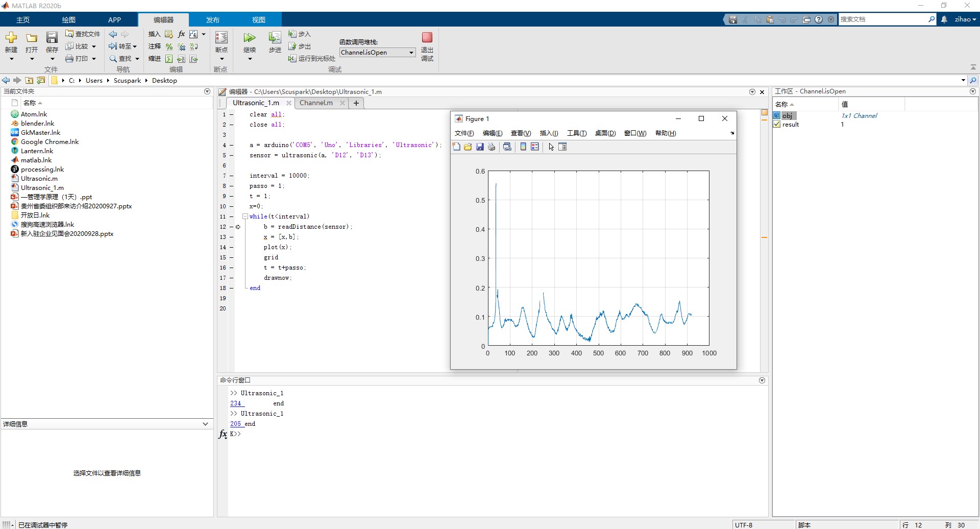Click the smart indent icon next to 缩进
Screen dimensions: 980x529
pyautogui.click(x=169, y=59)
